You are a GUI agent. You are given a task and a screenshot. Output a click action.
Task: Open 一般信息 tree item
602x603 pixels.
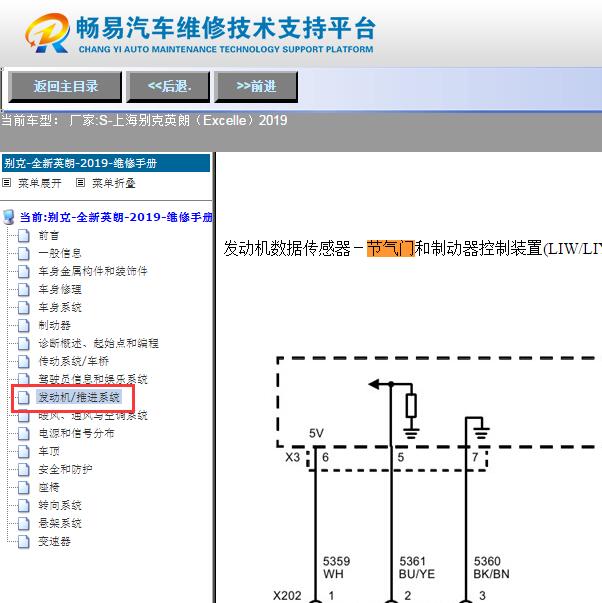tap(60, 253)
